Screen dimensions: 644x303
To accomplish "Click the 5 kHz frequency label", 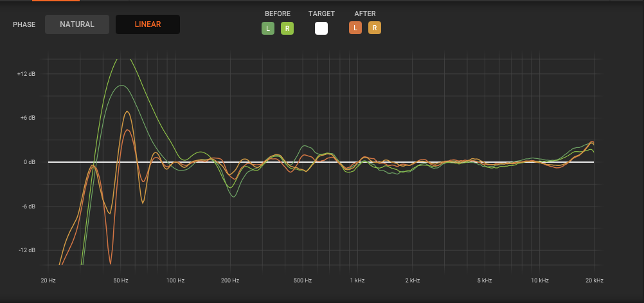I will [485, 280].
